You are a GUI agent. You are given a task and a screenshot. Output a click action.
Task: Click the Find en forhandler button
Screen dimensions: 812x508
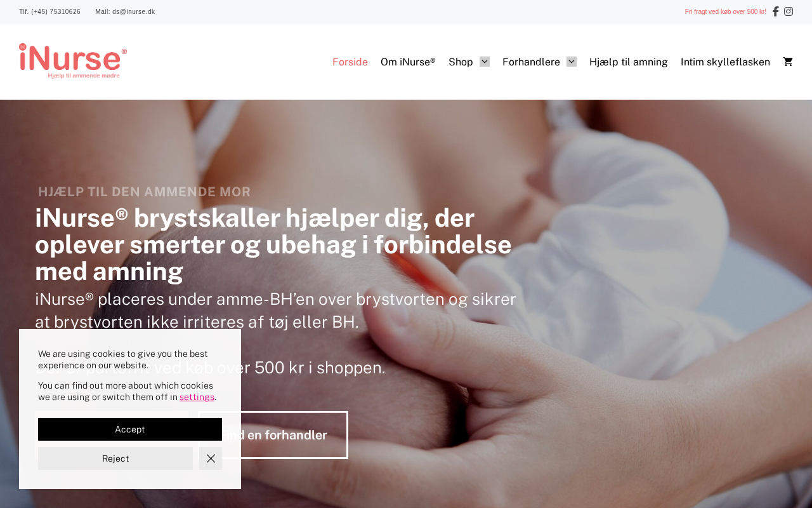pos(273,435)
